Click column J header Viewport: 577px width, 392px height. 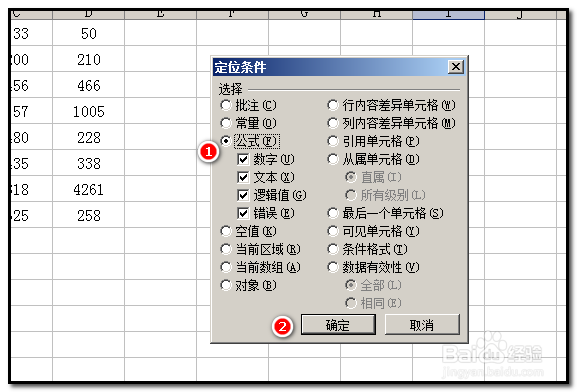pos(520,15)
